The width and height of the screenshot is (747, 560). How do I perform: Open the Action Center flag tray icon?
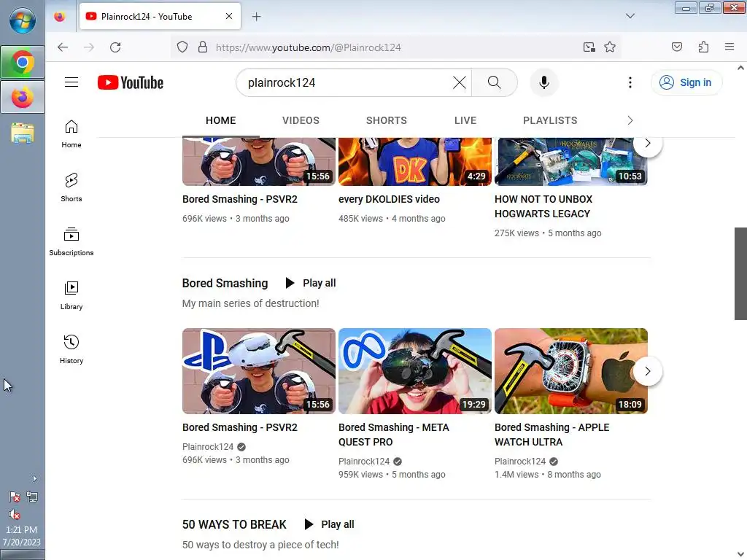[x=15, y=497]
